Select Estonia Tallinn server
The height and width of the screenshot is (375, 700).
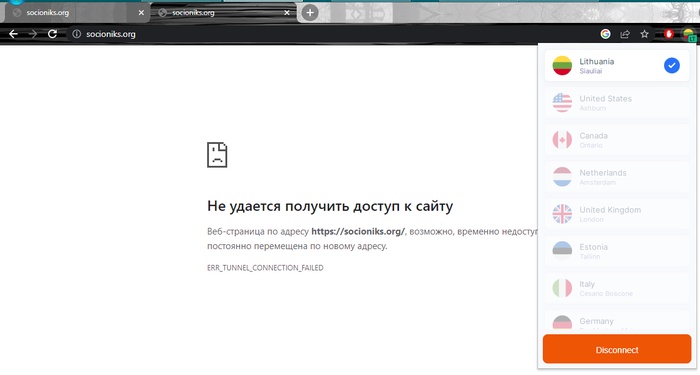[617, 251]
